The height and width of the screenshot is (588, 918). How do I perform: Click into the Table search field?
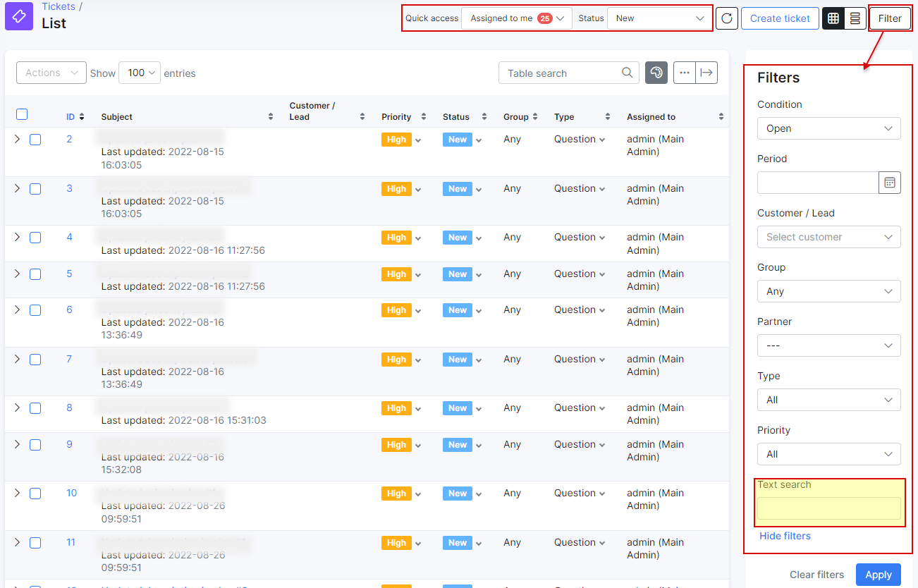(561, 73)
